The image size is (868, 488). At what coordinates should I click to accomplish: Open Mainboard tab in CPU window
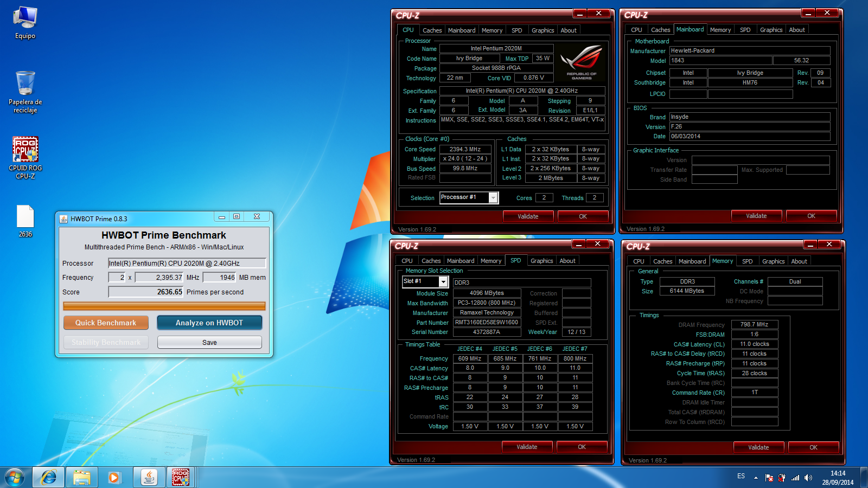tap(462, 30)
